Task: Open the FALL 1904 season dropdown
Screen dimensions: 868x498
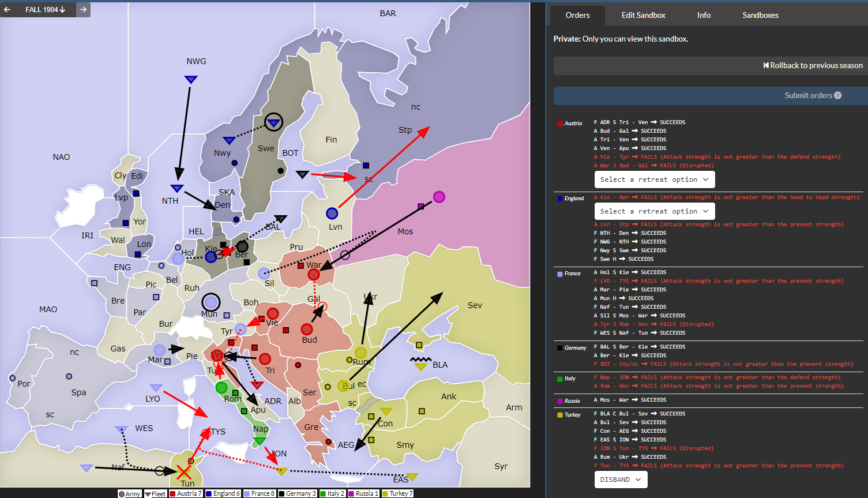Action: (x=46, y=9)
